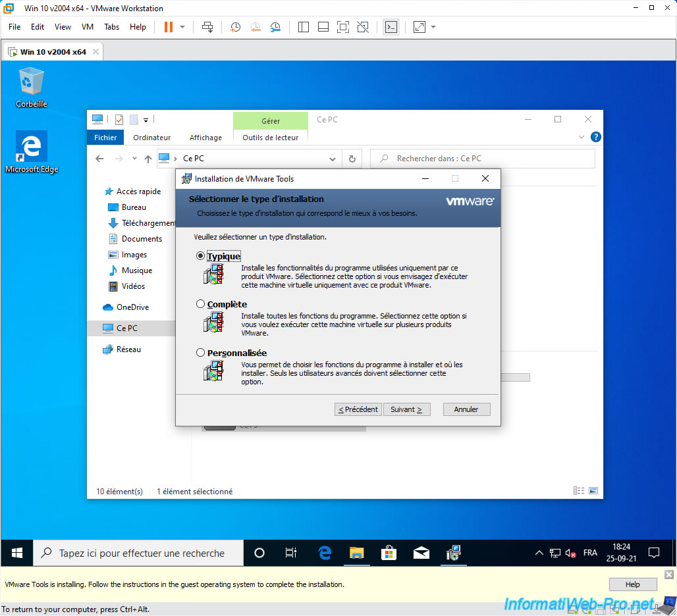The image size is (677, 616).
Task: Open recent locations dropdown in Explorer
Action: click(135, 159)
